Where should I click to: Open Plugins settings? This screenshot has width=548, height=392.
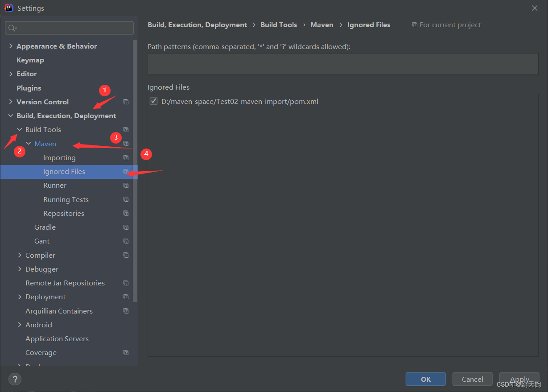[29, 88]
